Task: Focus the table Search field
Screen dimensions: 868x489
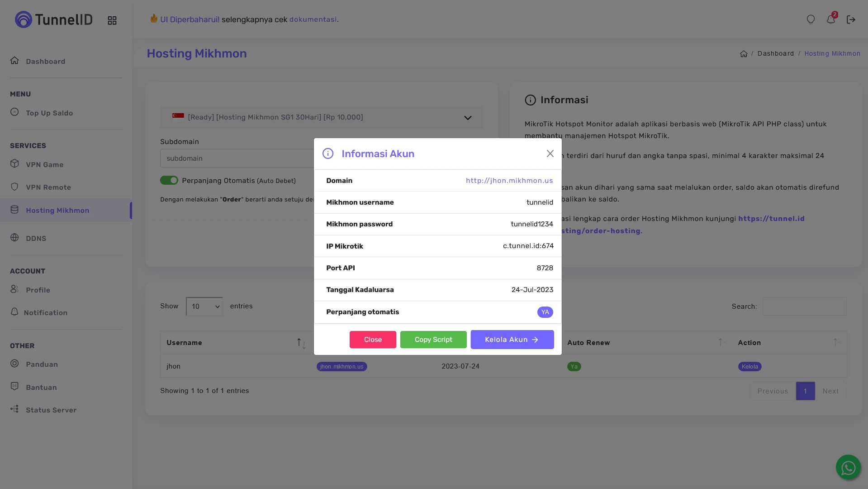Action: pyautogui.click(x=804, y=307)
